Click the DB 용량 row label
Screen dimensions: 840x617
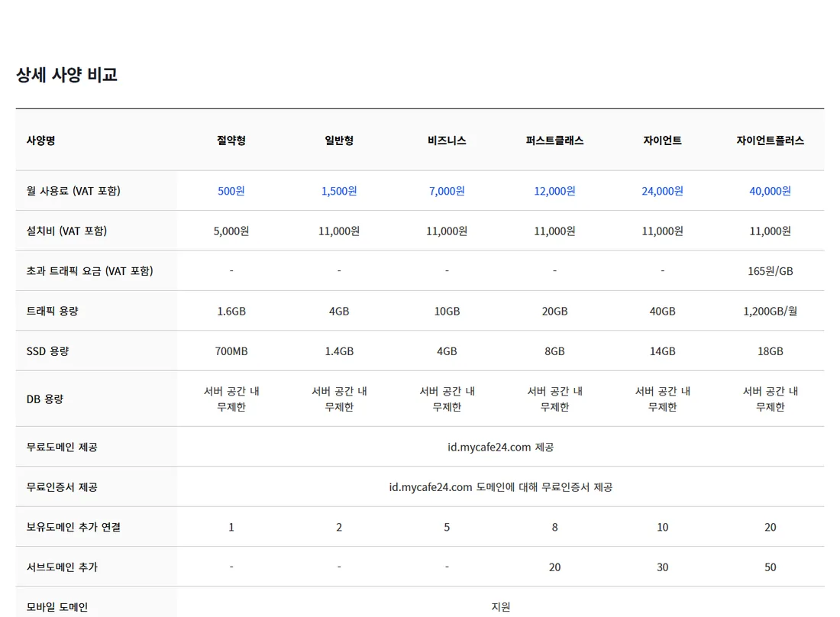click(45, 399)
